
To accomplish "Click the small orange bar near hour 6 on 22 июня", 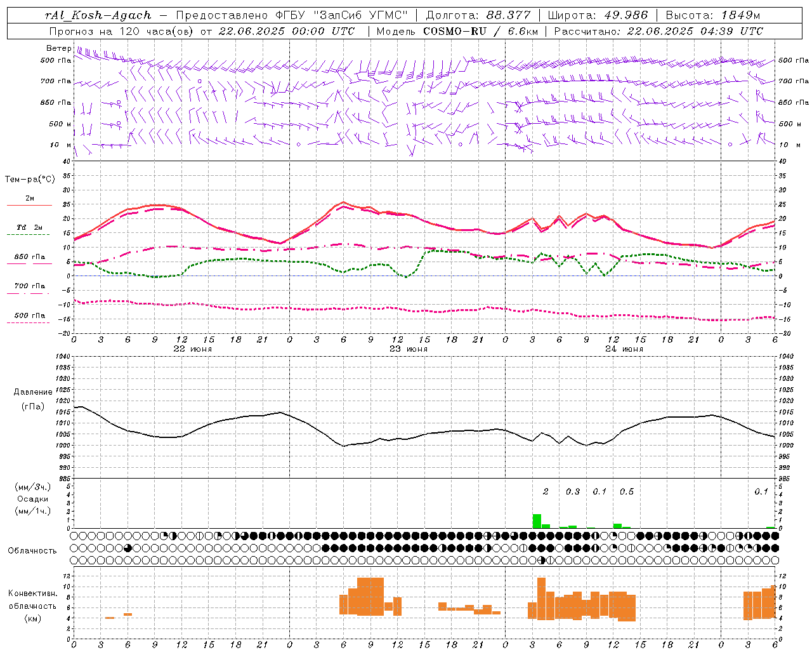I will 128,614.
